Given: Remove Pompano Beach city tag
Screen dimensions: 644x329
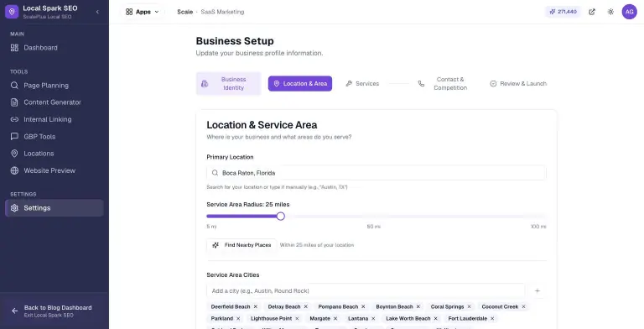Looking at the screenshot, I should click(x=363, y=307).
